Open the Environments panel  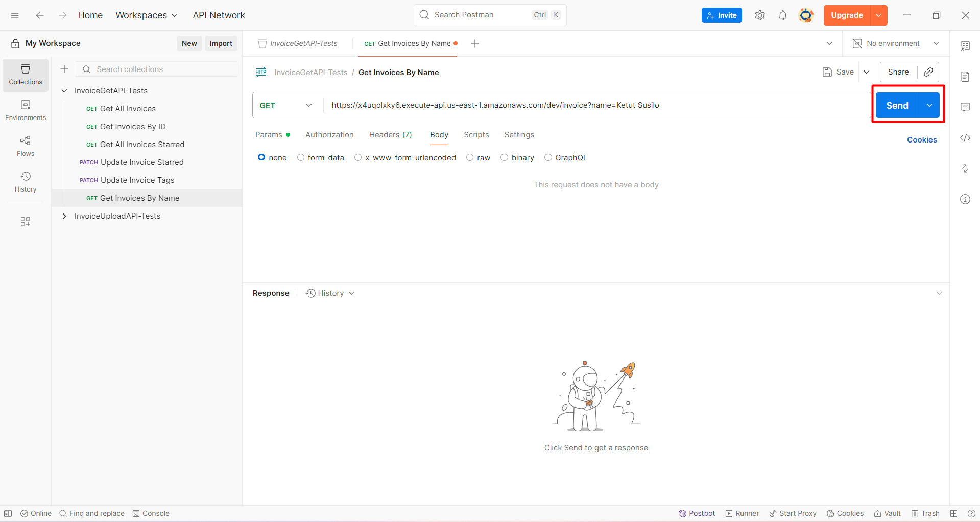(25, 110)
